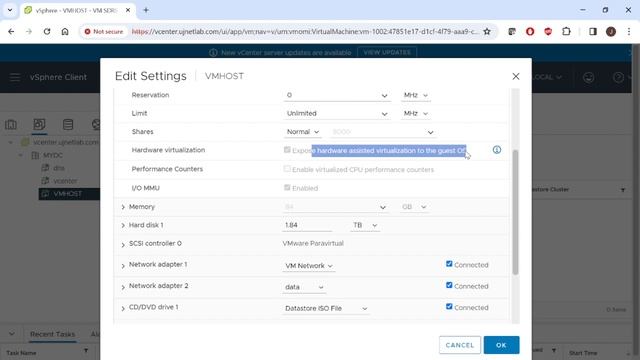The height and width of the screenshot is (360, 640).
Task: Toggle virtualized CPU performance counters checkbox
Action: point(287,169)
